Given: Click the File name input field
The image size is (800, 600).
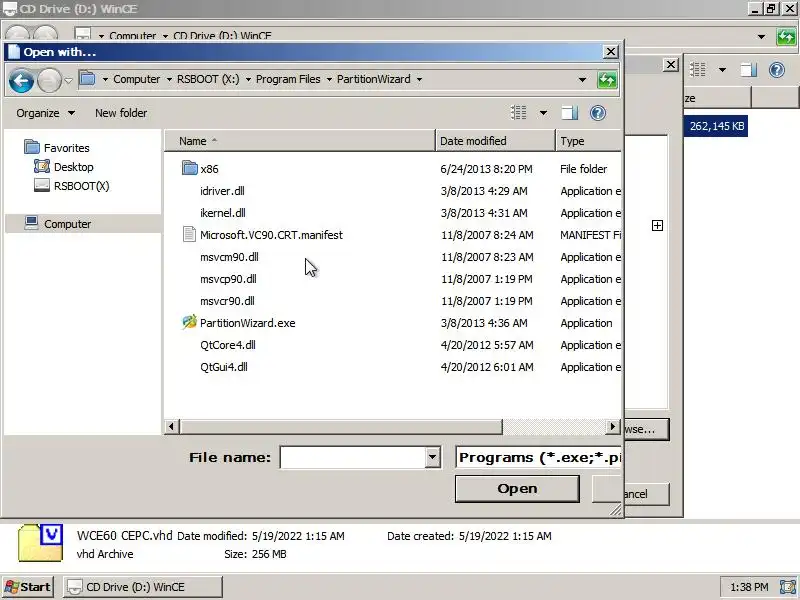Looking at the screenshot, I should [353, 457].
